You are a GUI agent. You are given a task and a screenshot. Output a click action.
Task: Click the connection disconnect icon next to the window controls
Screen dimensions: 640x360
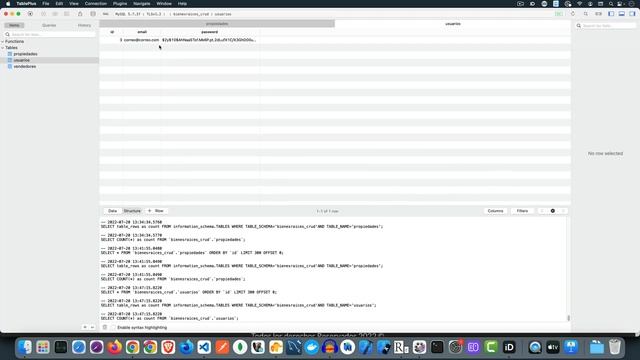point(30,14)
